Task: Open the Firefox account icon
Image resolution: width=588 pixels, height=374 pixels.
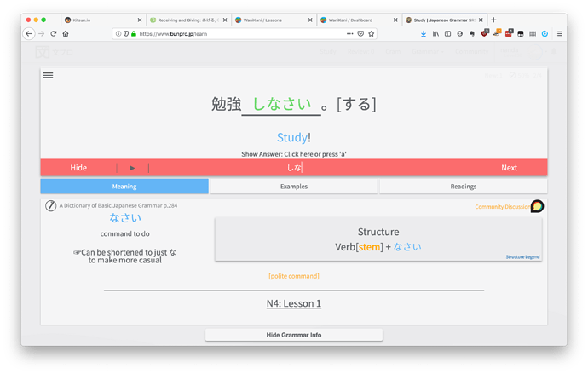Action: 460,34
